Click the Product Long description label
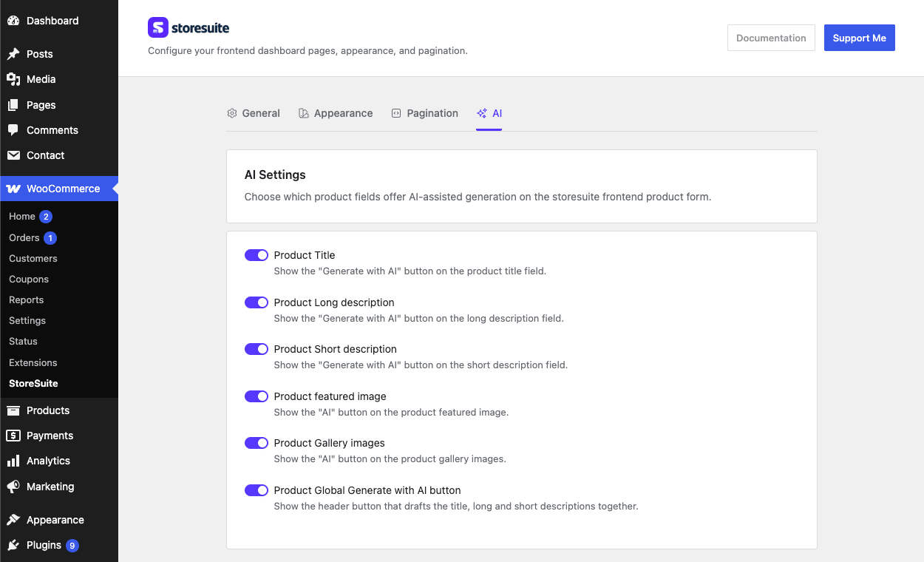This screenshot has width=924, height=562. coord(334,302)
